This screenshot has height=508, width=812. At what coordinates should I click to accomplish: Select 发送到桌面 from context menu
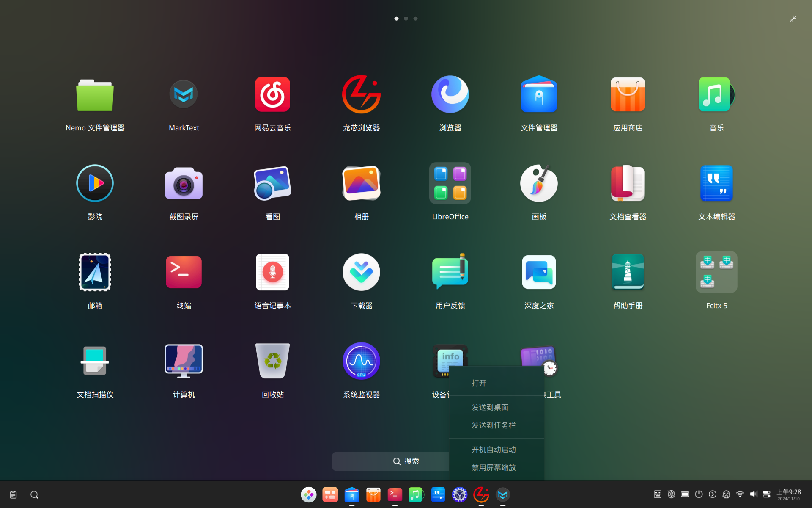[497, 407]
